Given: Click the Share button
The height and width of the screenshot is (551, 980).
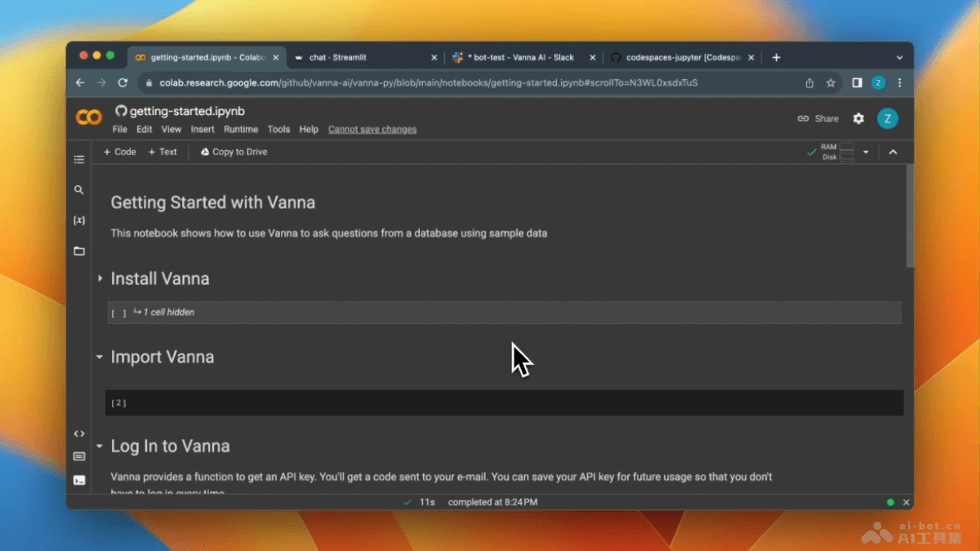Looking at the screenshot, I should tap(817, 118).
